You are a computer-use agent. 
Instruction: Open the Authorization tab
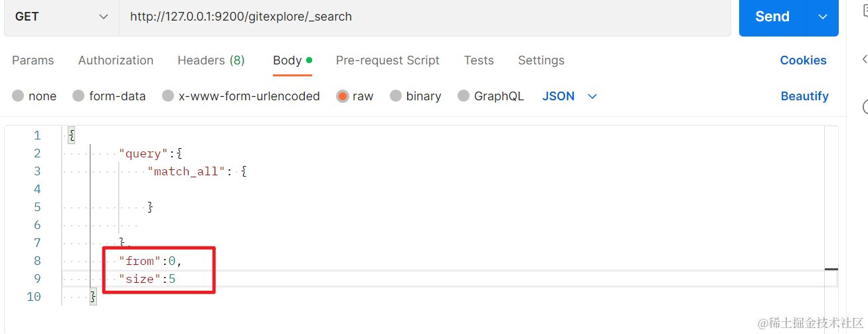coord(116,60)
